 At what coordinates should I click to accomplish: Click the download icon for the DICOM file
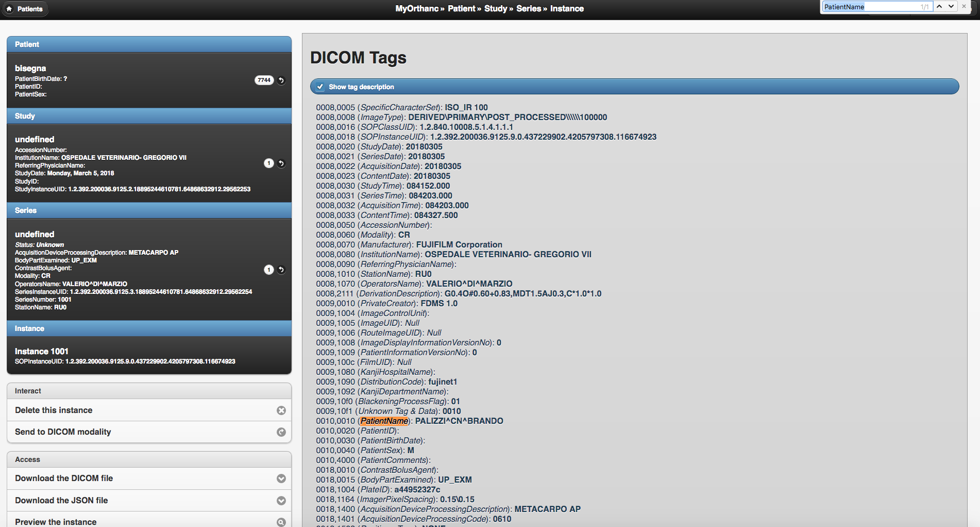click(281, 479)
